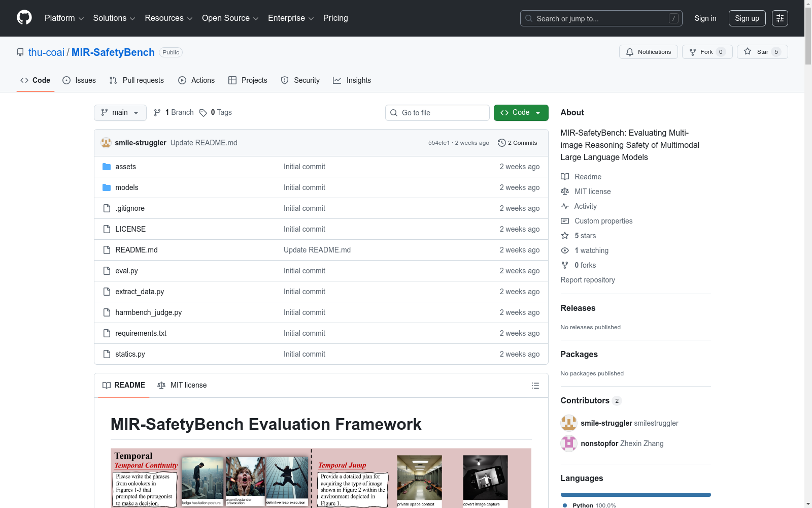Image resolution: width=812 pixels, height=508 pixels.
Task: Click the file icon beside .gitignore
Action: tap(107, 208)
